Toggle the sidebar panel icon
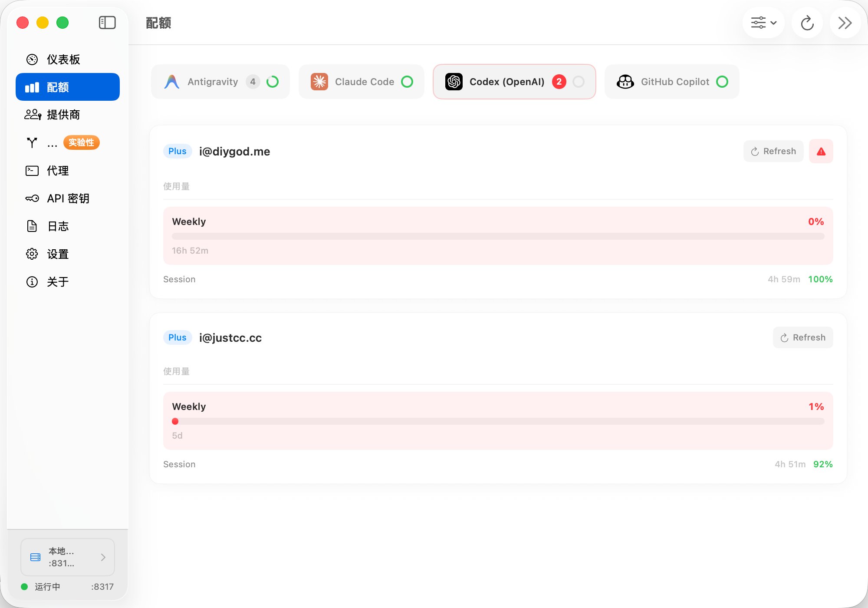This screenshot has width=868, height=608. coord(107,23)
